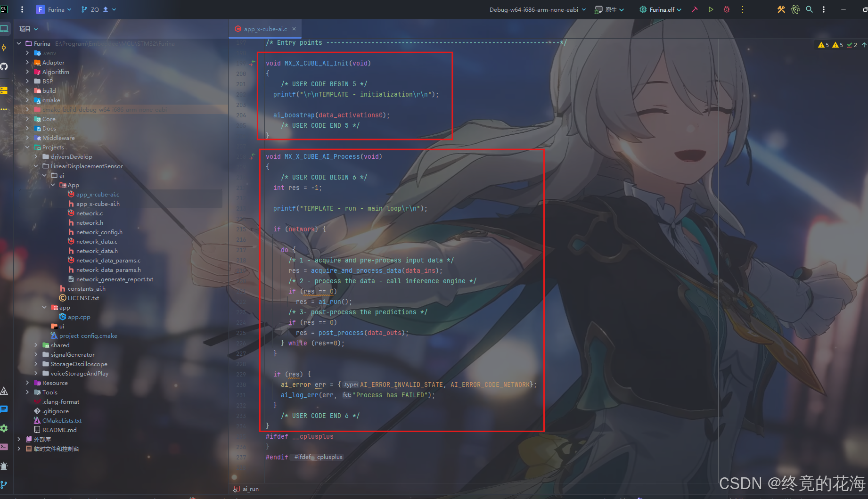Collapse the LinearDisplacementSensor folder
Screen dimensions: 868x499
click(36, 166)
